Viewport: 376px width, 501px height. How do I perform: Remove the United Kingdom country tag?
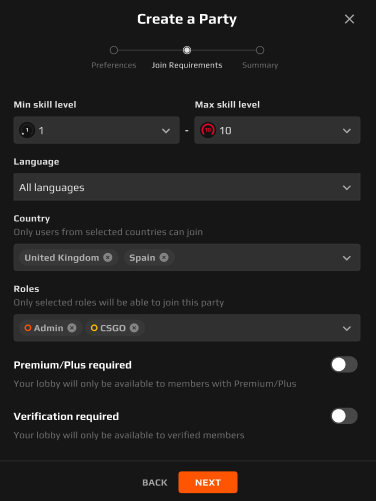(108, 258)
